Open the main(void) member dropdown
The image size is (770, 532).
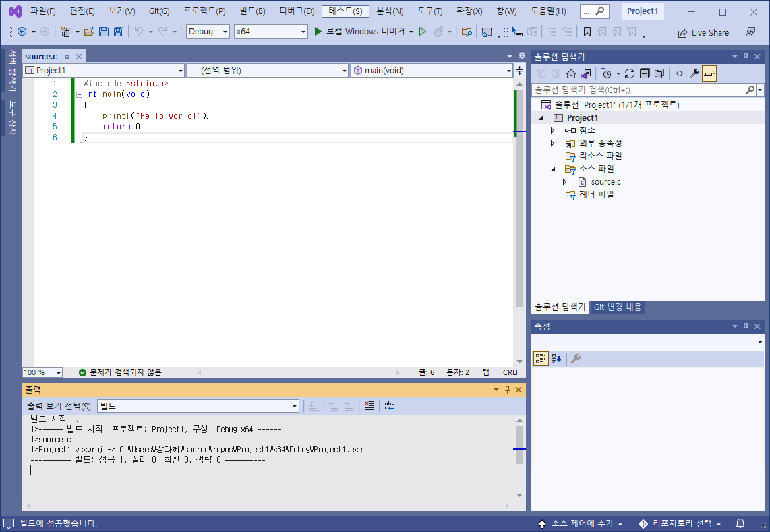(432, 71)
